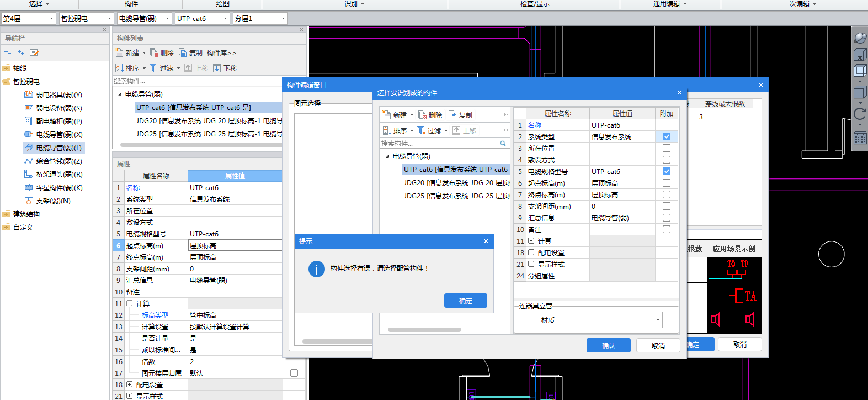Open the 材质 combo box in dialog
The height and width of the screenshot is (400, 868).
point(616,320)
